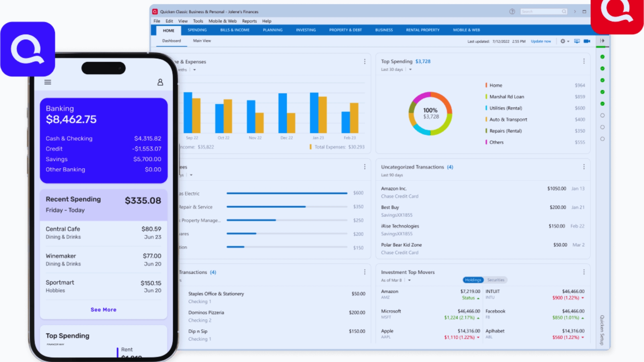Tap the Central Cafe transaction on phone
Image resolution: width=644 pixels, height=362 pixels.
pos(103,233)
